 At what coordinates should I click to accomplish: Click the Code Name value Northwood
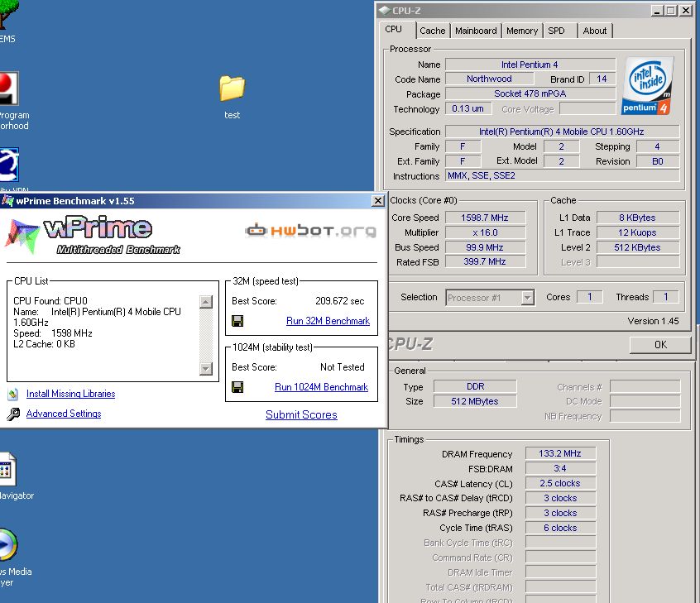(489, 79)
